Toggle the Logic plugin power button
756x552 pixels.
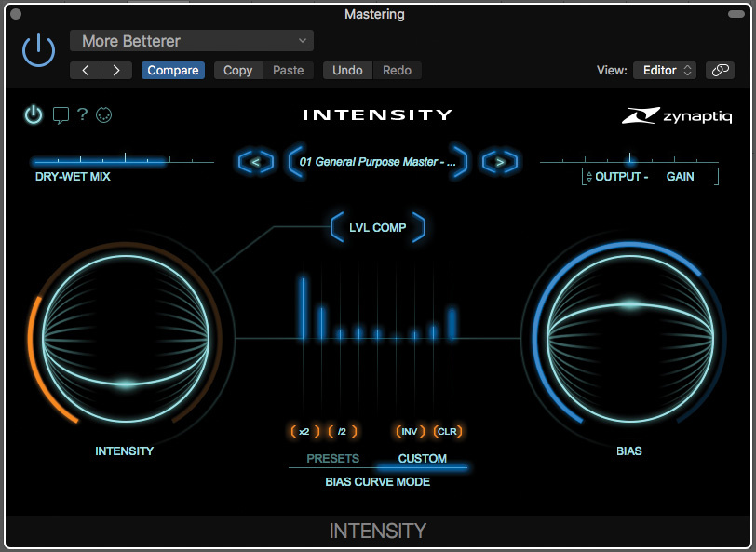[x=38, y=50]
